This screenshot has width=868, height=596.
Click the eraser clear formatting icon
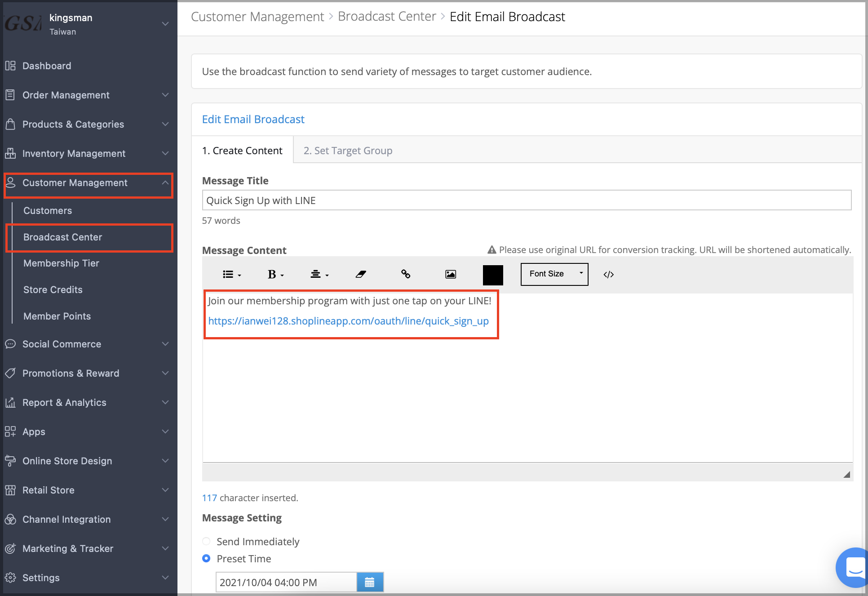tap(361, 274)
